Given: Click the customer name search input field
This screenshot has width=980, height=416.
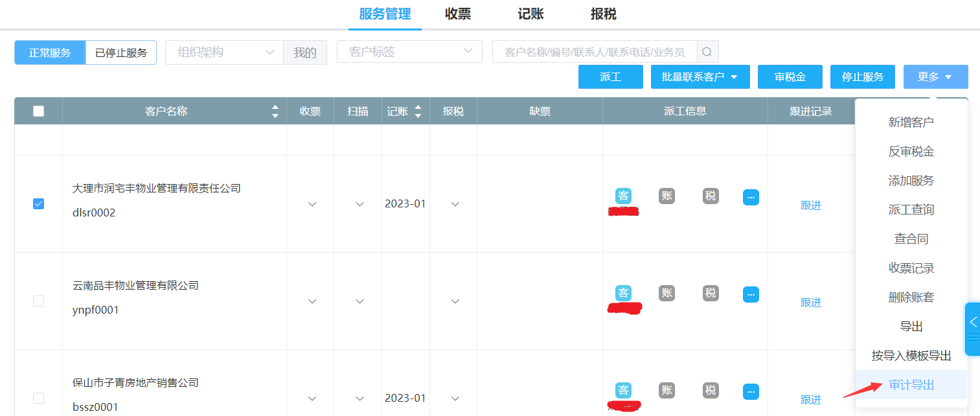Looking at the screenshot, I should pos(594,52).
